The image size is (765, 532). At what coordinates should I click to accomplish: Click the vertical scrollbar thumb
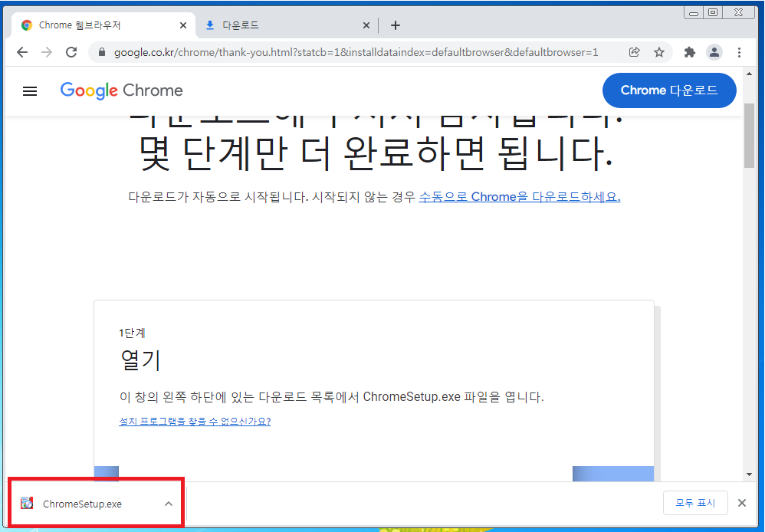pyautogui.click(x=749, y=136)
